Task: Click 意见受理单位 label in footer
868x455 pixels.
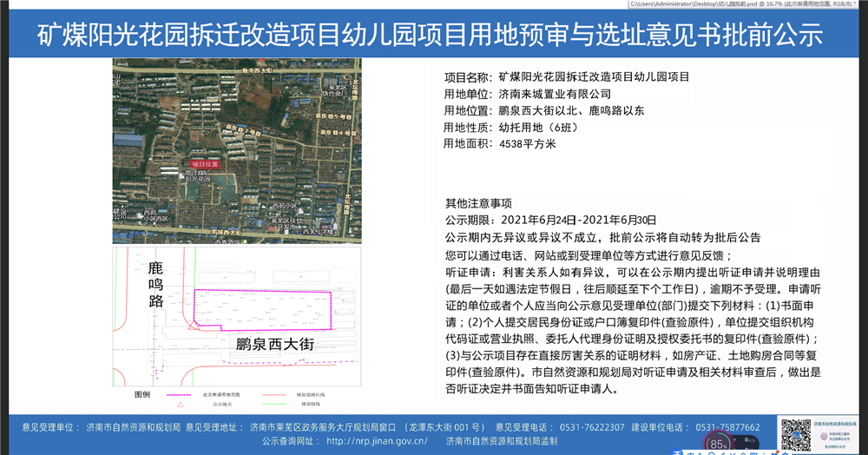Action: click(x=51, y=427)
